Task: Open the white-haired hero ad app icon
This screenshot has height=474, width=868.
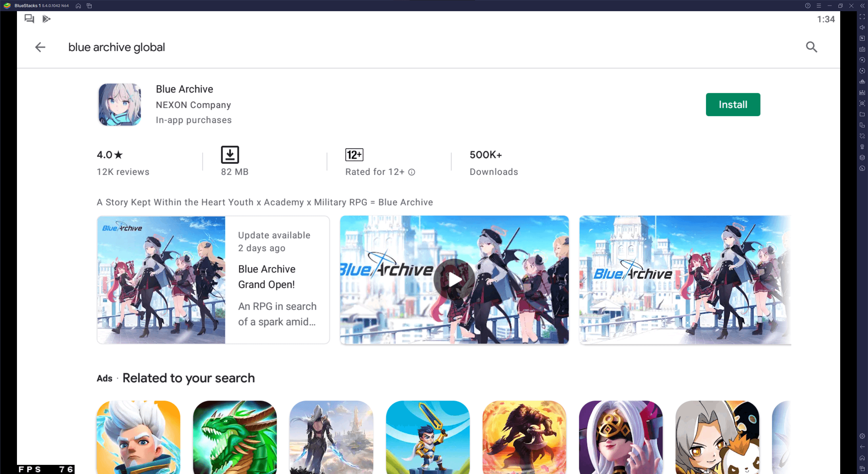Action: click(138, 437)
